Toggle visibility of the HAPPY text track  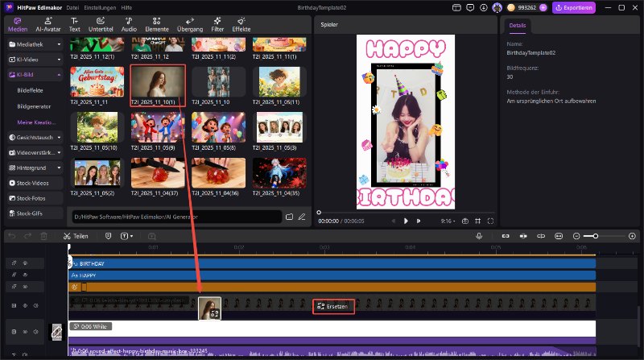pos(25,275)
